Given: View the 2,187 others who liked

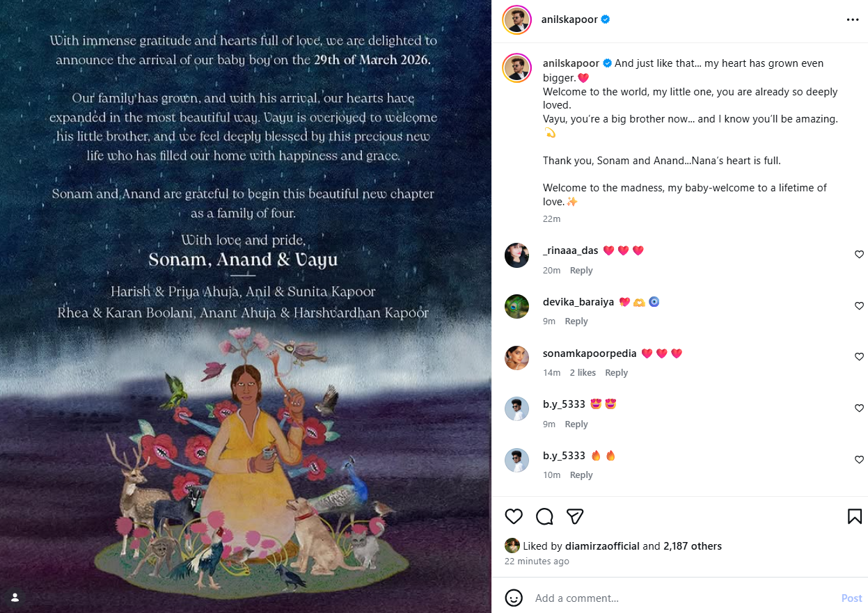Looking at the screenshot, I should [693, 546].
